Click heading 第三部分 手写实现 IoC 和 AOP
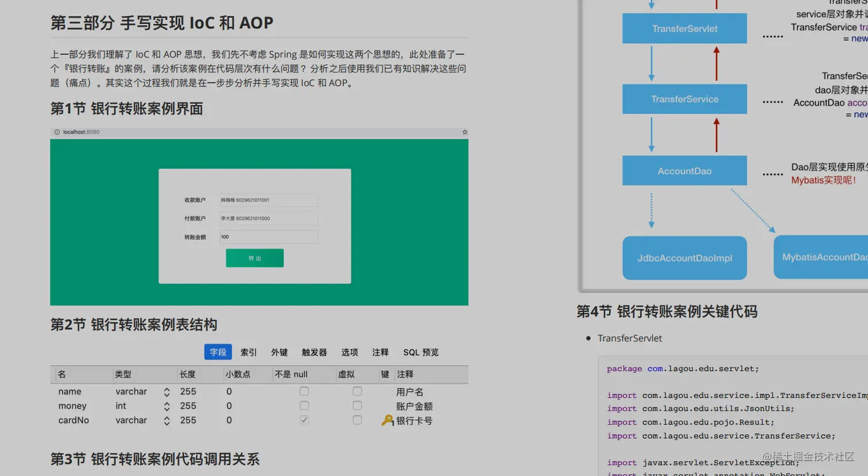Screen dimensions: 868x476 click(x=162, y=23)
